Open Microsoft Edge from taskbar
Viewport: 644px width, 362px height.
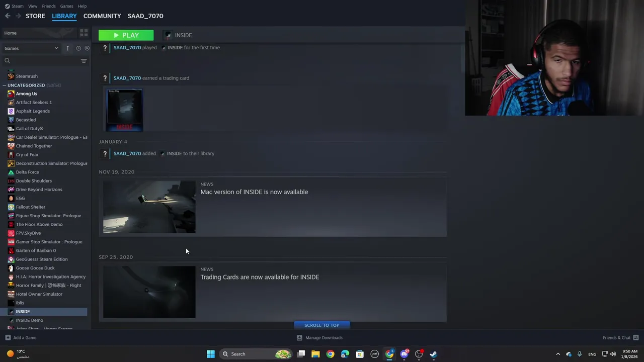[345, 354]
